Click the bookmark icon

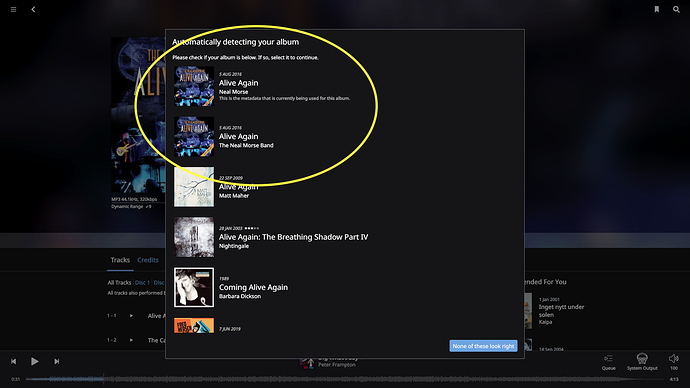(x=657, y=9)
